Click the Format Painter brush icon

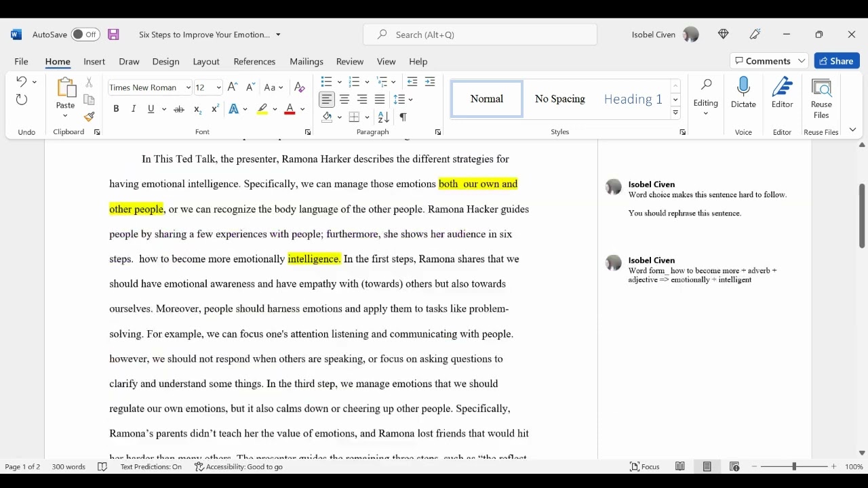[89, 117]
